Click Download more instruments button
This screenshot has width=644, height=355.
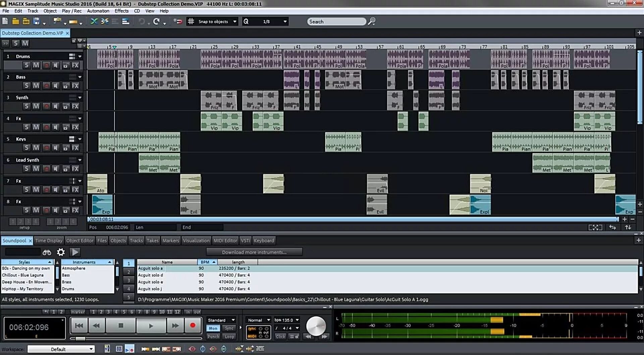(x=254, y=252)
